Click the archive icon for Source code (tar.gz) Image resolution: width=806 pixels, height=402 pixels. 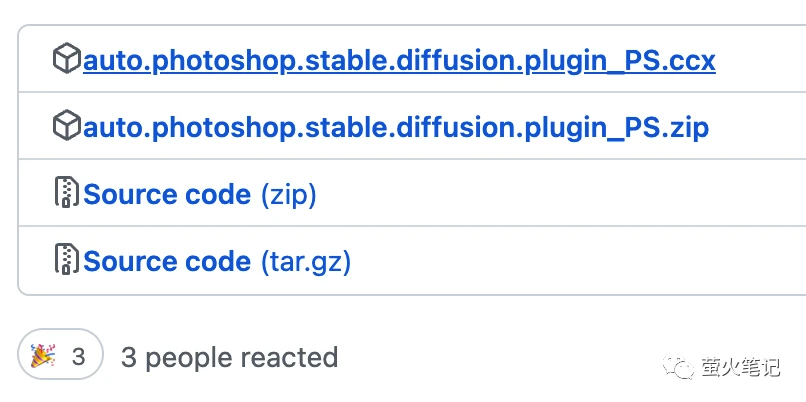[x=67, y=260]
